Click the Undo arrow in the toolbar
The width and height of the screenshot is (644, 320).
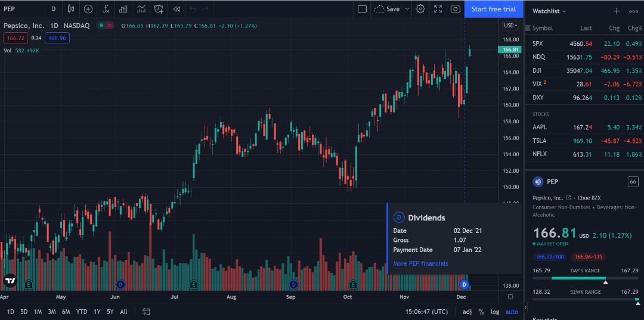click(193, 9)
